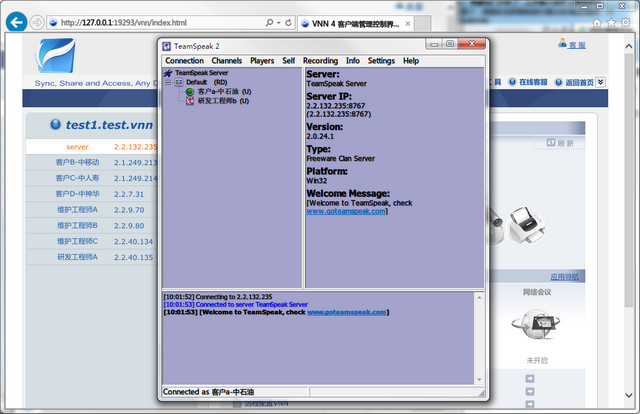Select member row 客户C-中人寿
This screenshot has height=414, width=640.
[92, 178]
